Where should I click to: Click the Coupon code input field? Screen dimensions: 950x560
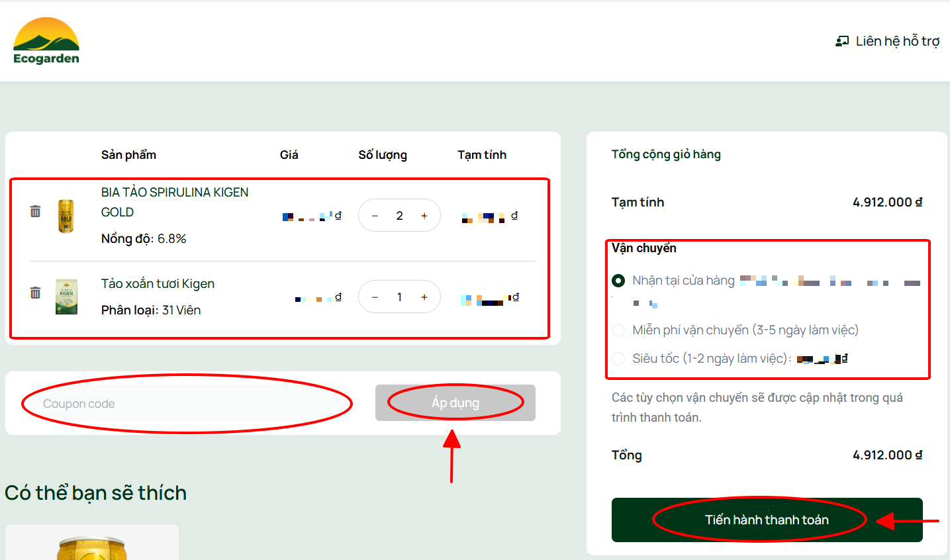pos(187,404)
